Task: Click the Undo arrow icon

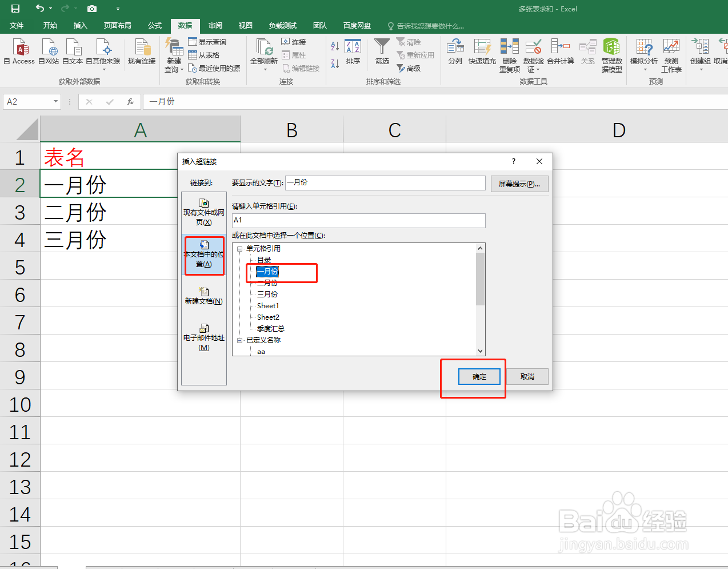Action: (x=39, y=8)
